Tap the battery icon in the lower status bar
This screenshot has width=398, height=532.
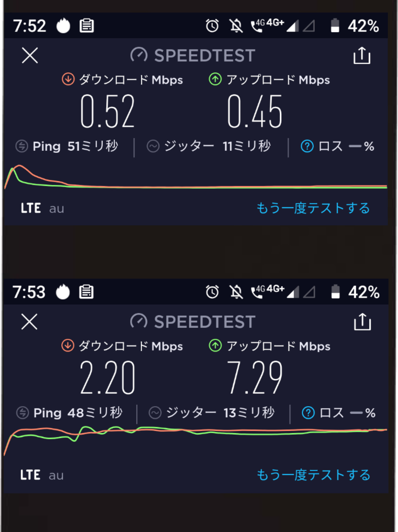pos(335,292)
